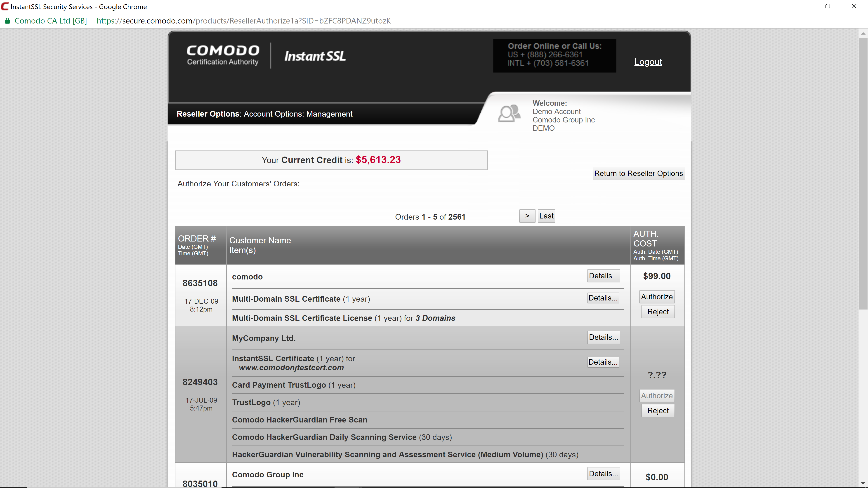The width and height of the screenshot is (868, 488).
Task: Click the 17-JUL-09 order date
Action: pos(201,400)
